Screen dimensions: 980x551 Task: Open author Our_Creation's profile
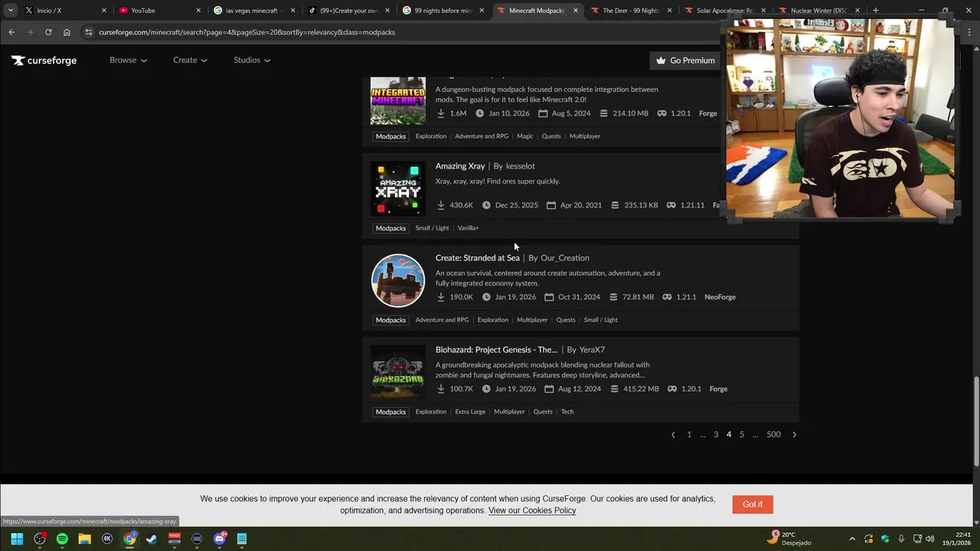point(565,258)
